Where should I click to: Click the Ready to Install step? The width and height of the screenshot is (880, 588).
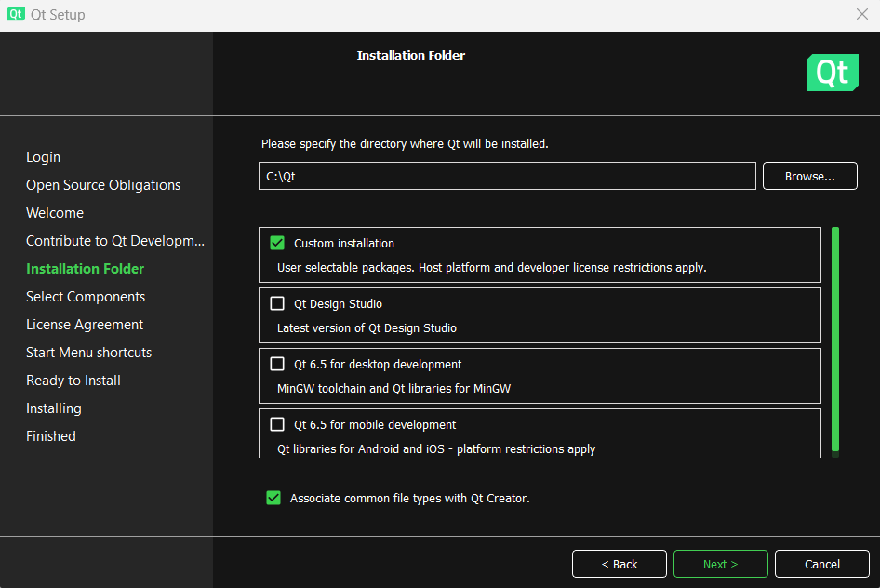click(73, 381)
